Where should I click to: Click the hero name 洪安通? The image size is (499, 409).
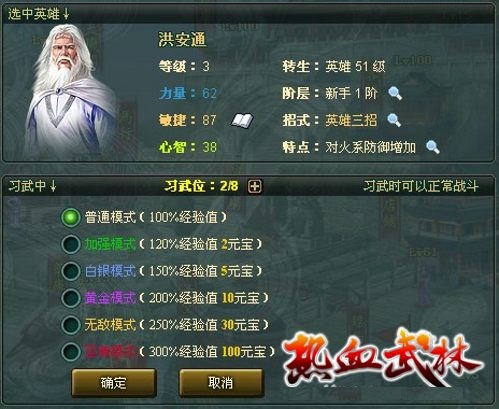tap(182, 40)
